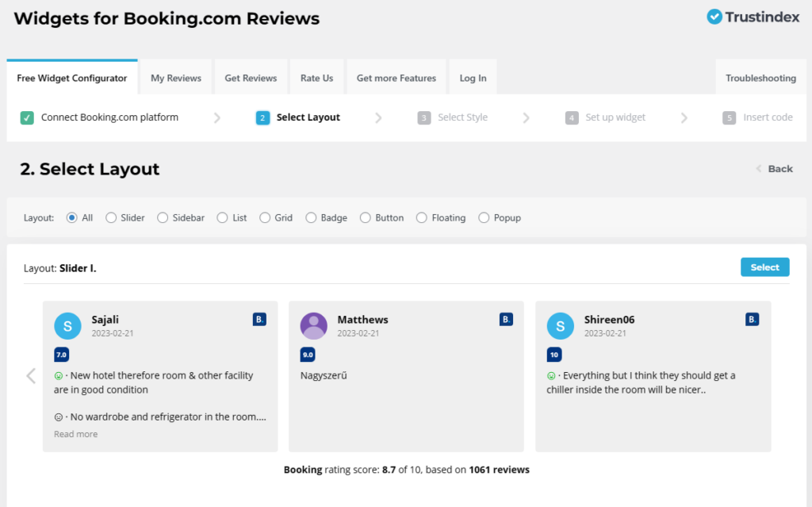This screenshot has width=812, height=507.
Task: Click Sajali's circular avatar icon
Action: [67, 325]
